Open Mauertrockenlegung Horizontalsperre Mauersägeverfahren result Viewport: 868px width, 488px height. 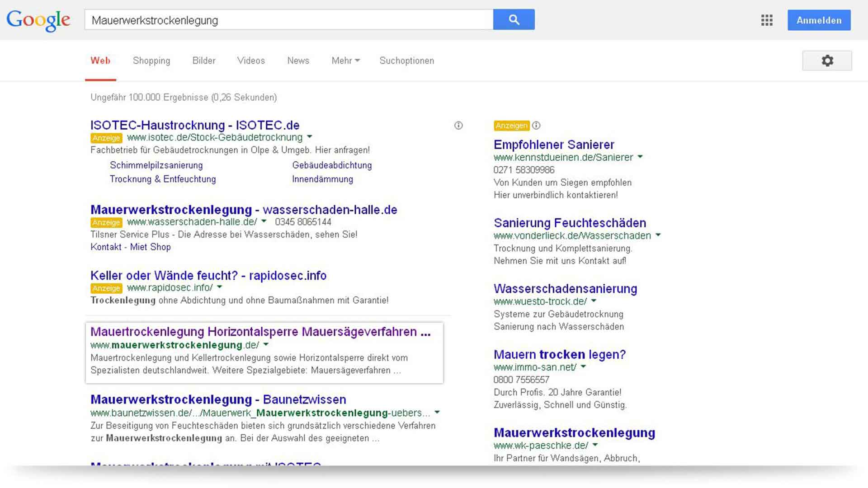pyautogui.click(x=260, y=332)
